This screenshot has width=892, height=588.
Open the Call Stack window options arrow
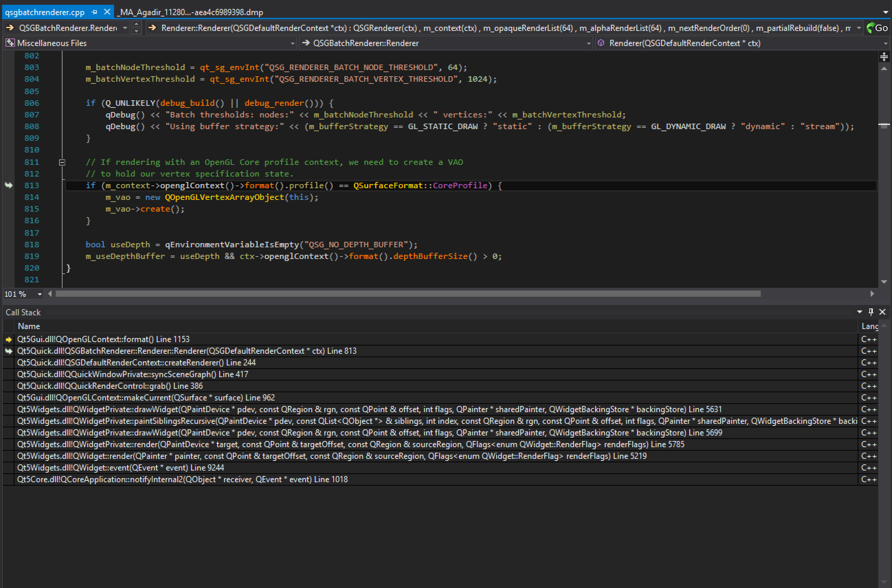(x=859, y=312)
